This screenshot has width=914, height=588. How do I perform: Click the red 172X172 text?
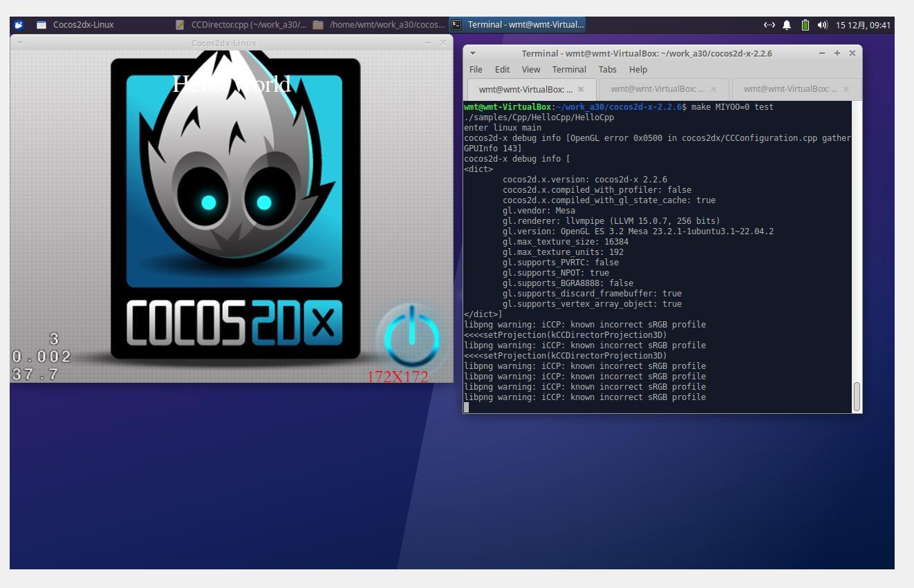(398, 377)
